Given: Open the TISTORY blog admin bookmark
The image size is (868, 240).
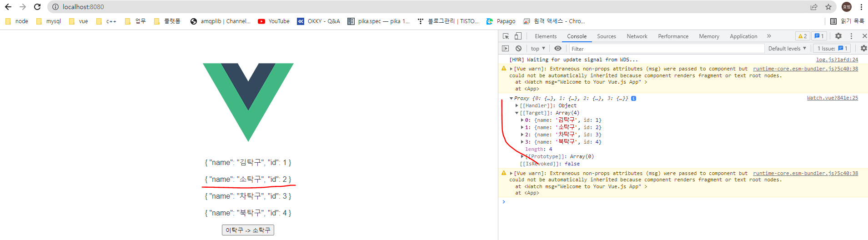Looking at the screenshot, I should [448, 21].
